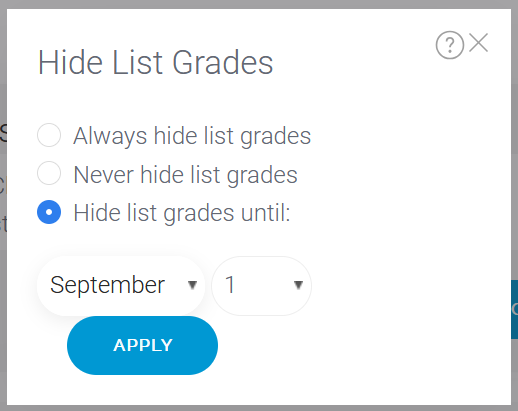518x411 pixels.
Task: Close the Hide List Grades dialog
Action: [478, 43]
